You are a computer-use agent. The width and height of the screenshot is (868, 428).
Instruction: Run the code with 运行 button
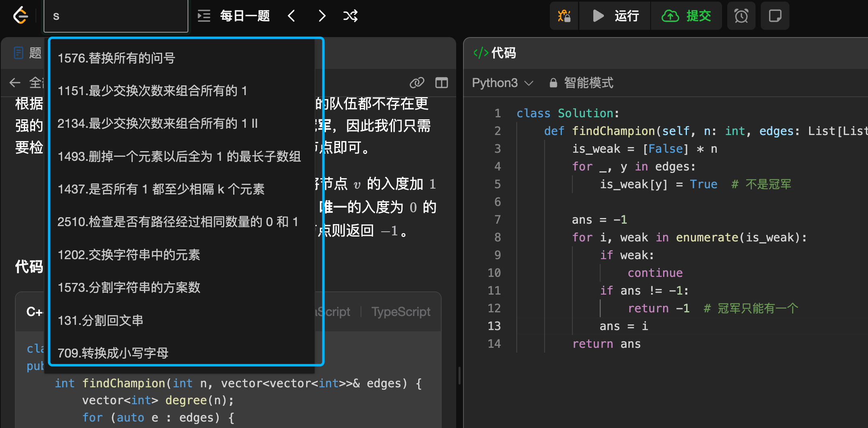click(x=615, y=16)
